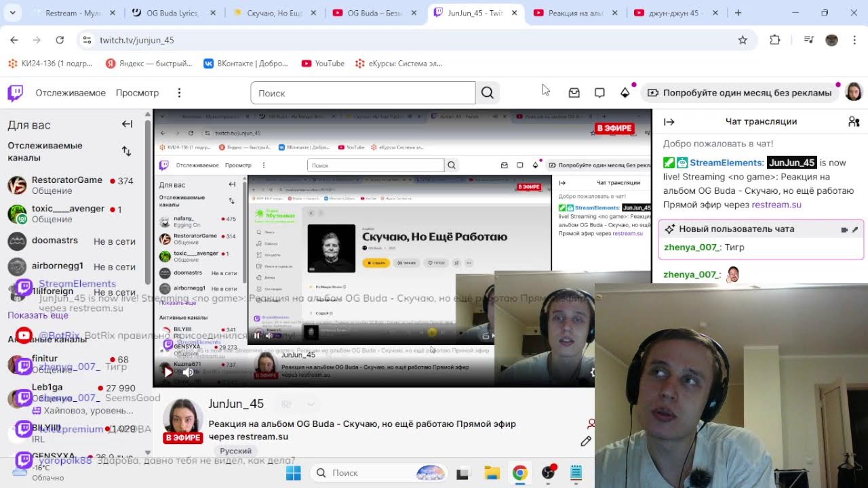Follow the restream.su link in chat
This screenshot has width=868, height=488.
[776, 205]
